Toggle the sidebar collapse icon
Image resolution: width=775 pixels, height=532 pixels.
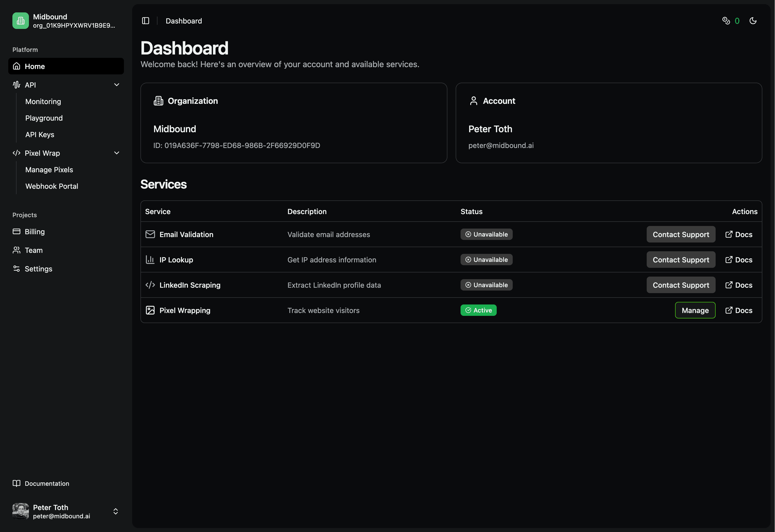[145, 21]
